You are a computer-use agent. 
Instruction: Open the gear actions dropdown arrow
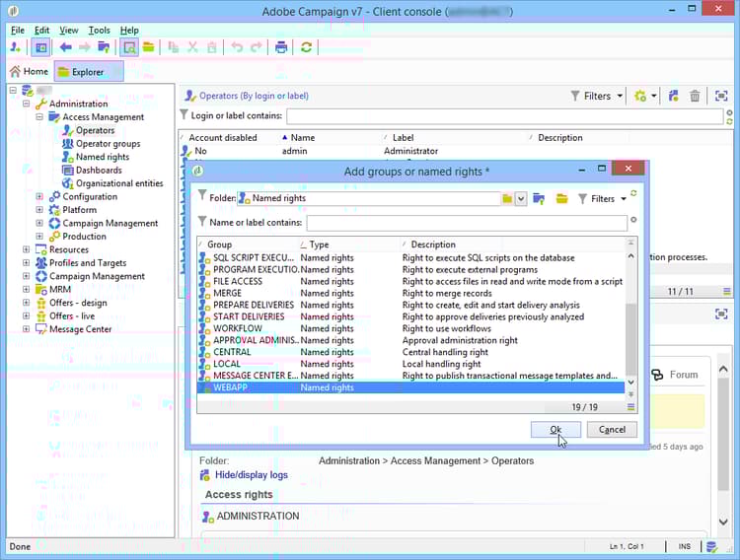click(x=653, y=97)
